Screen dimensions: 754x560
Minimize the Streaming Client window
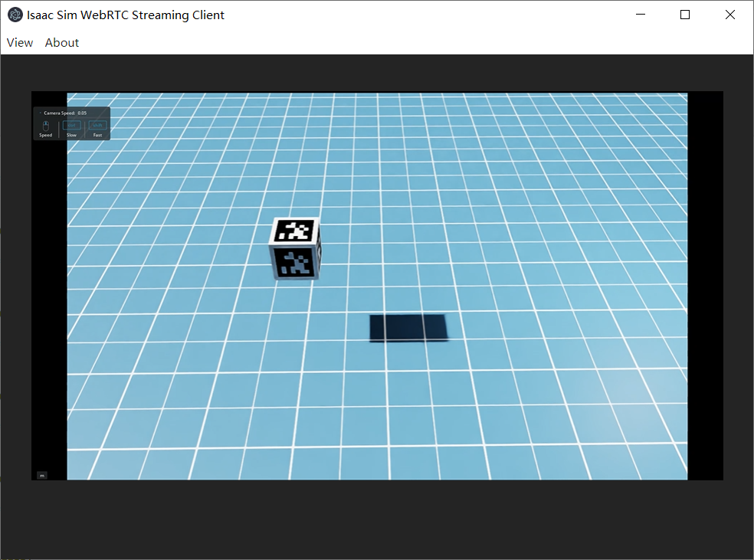tap(641, 15)
